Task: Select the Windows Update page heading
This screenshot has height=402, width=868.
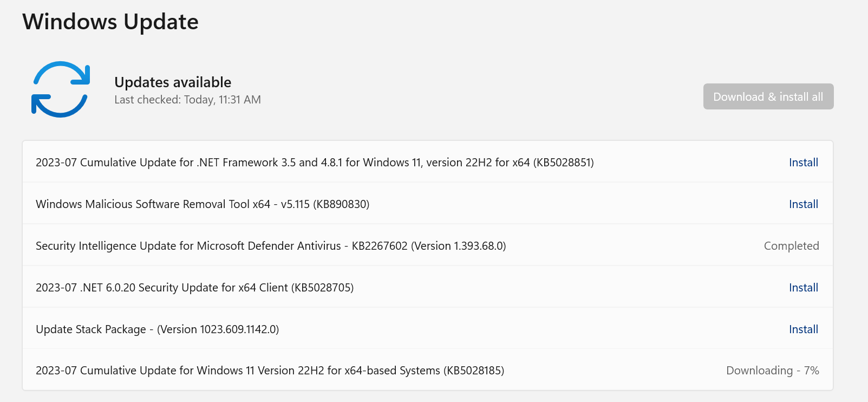Action: pyautogui.click(x=110, y=22)
